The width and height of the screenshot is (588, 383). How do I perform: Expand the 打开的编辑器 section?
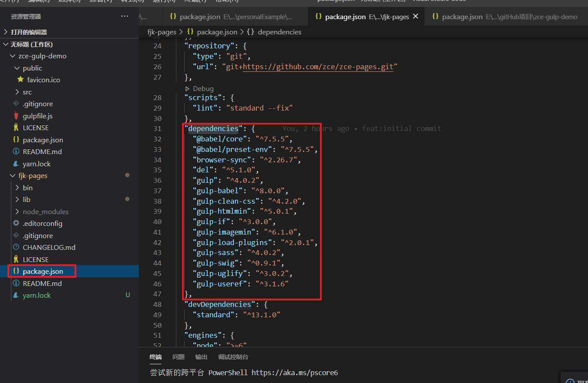[29, 32]
